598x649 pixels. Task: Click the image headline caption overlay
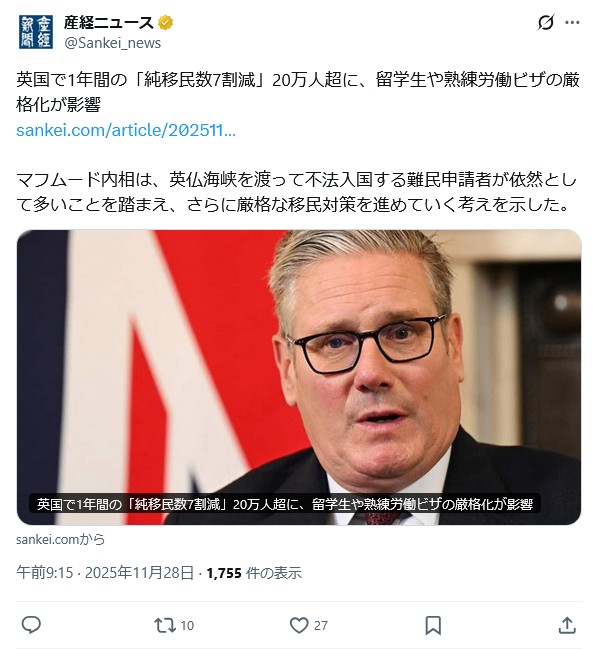[x=285, y=504]
